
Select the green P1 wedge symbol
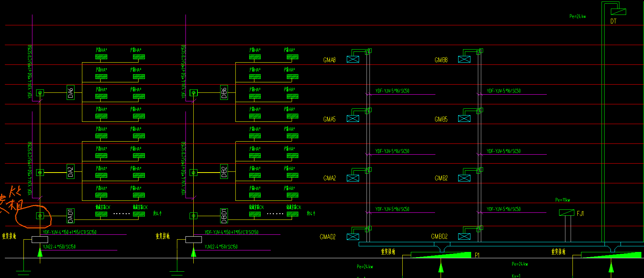point(441,255)
